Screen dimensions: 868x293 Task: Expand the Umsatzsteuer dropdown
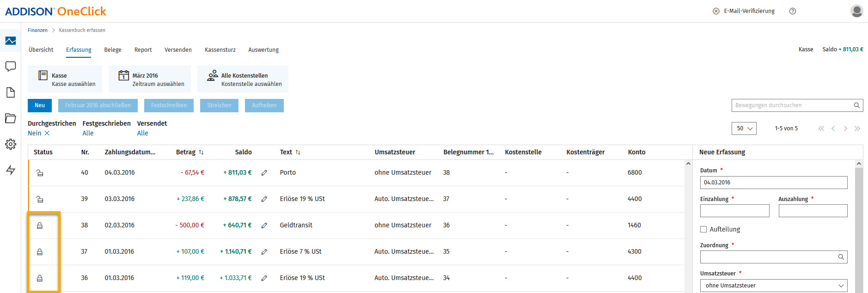pos(774,286)
